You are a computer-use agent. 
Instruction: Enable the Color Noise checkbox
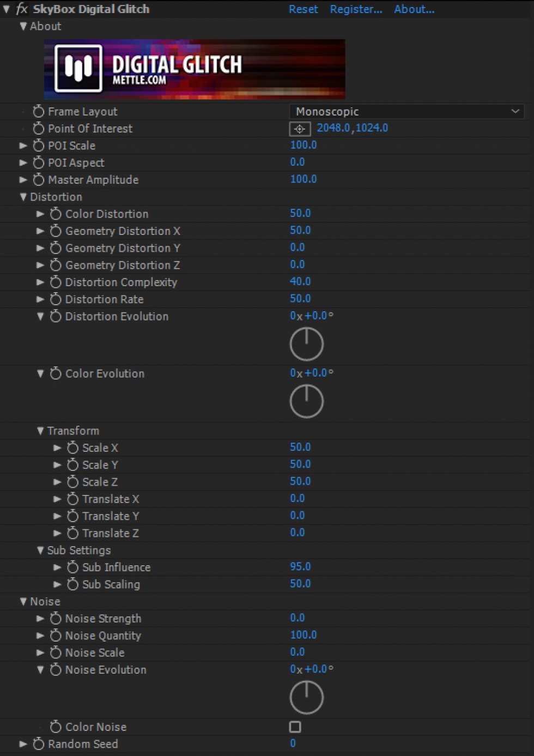coord(295,727)
